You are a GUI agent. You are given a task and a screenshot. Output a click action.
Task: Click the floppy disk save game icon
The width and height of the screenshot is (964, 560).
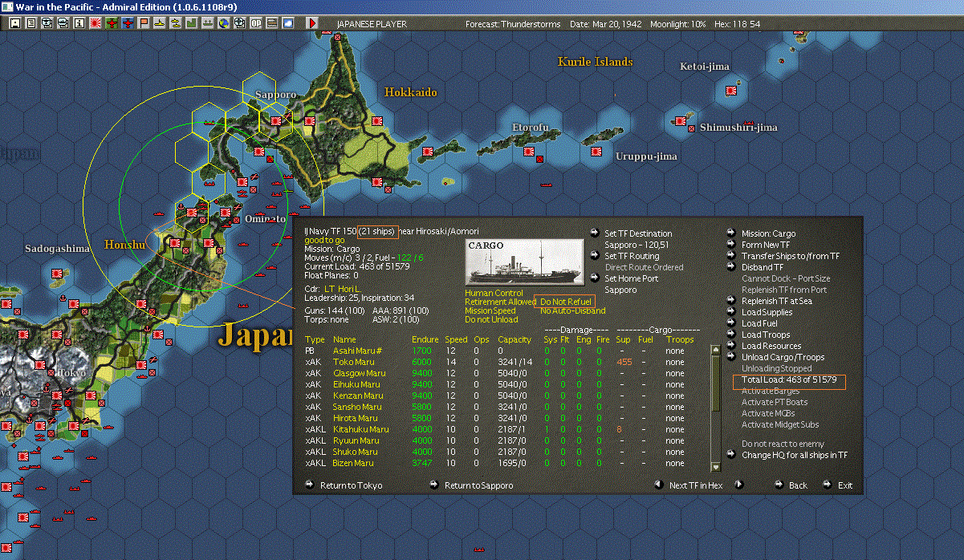(14, 23)
